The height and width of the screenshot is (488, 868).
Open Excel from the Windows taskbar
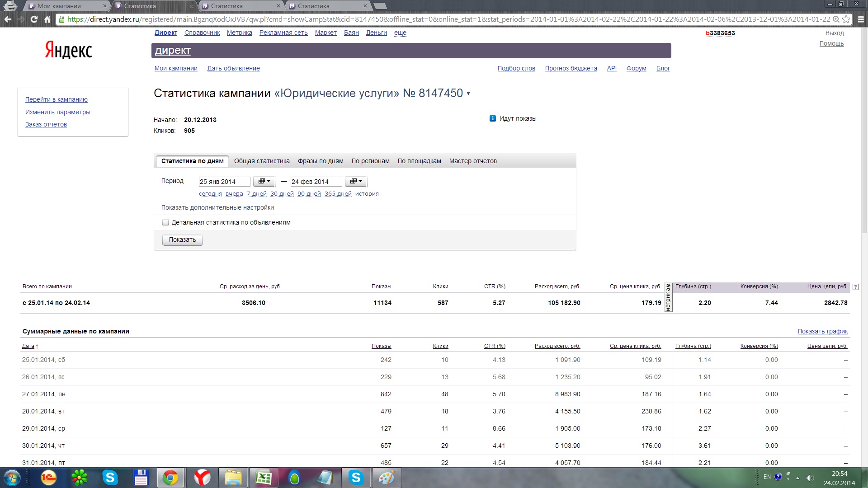pyautogui.click(x=264, y=478)
